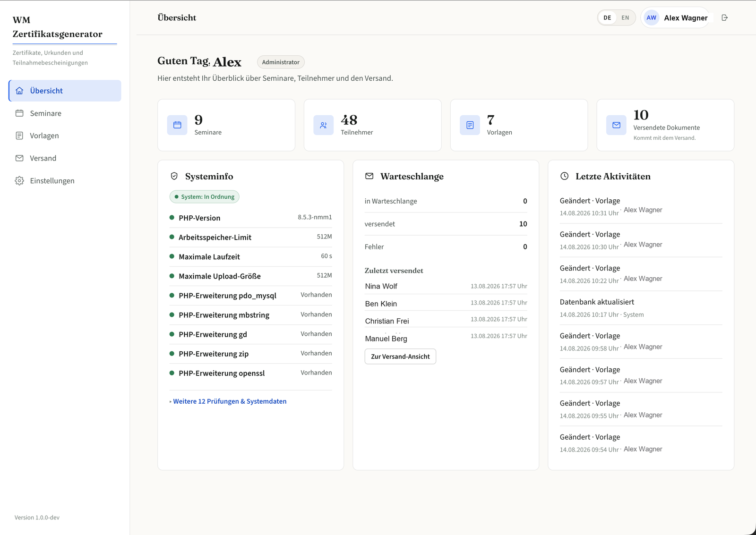
Task: Click the document icon beside Vorlagen in sidebar
Action: pyautogui.click(x=19, y=136)
